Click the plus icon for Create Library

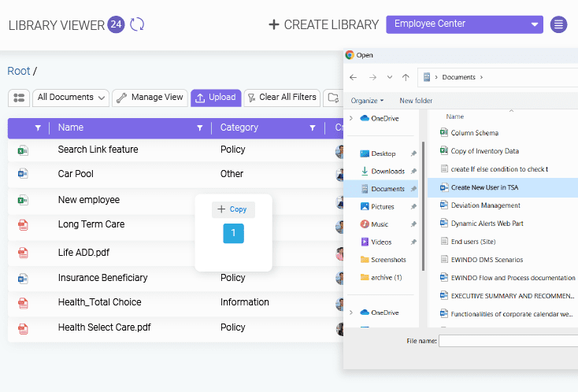click(x=273, y=24)
